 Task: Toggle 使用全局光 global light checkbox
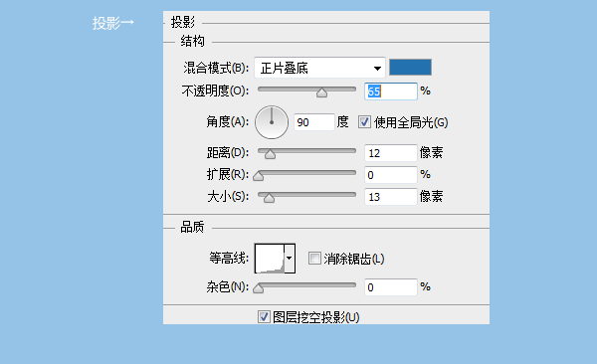pos(364,122)
